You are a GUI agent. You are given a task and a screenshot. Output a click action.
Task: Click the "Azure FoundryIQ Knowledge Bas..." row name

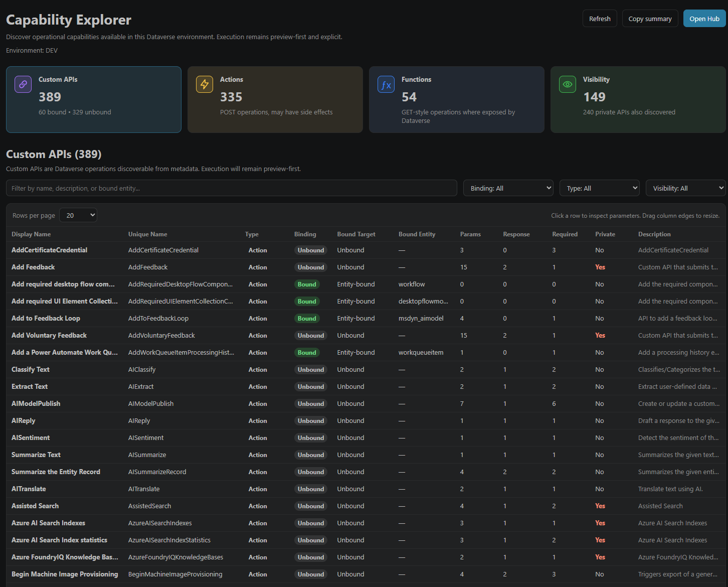coord(65,557)
